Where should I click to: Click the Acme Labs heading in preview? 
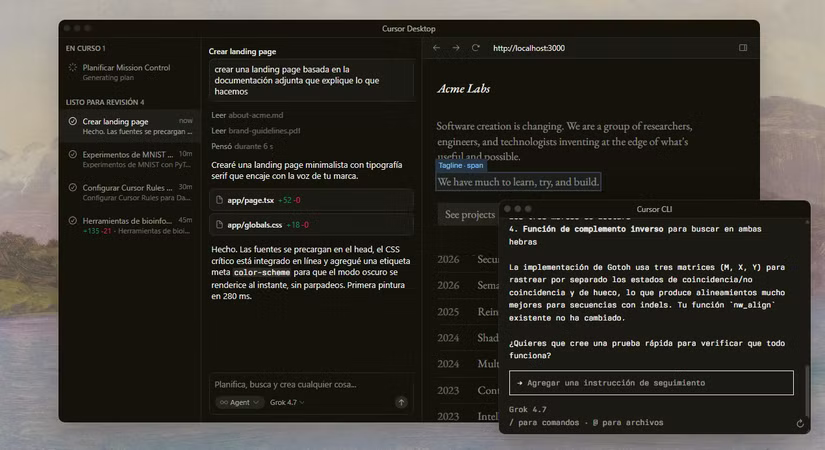click(x=464, y=88)
